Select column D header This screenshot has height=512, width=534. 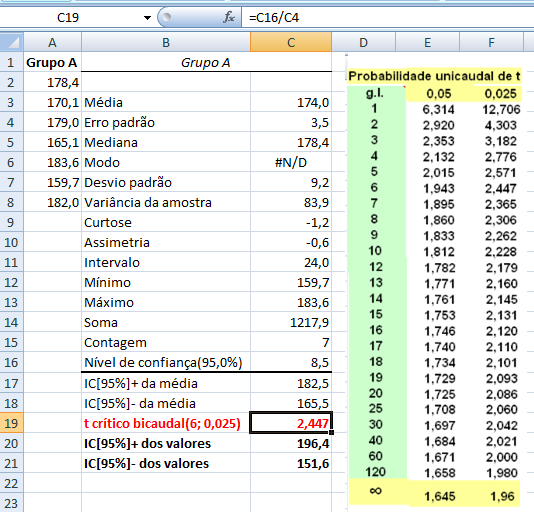coord(363,43)
